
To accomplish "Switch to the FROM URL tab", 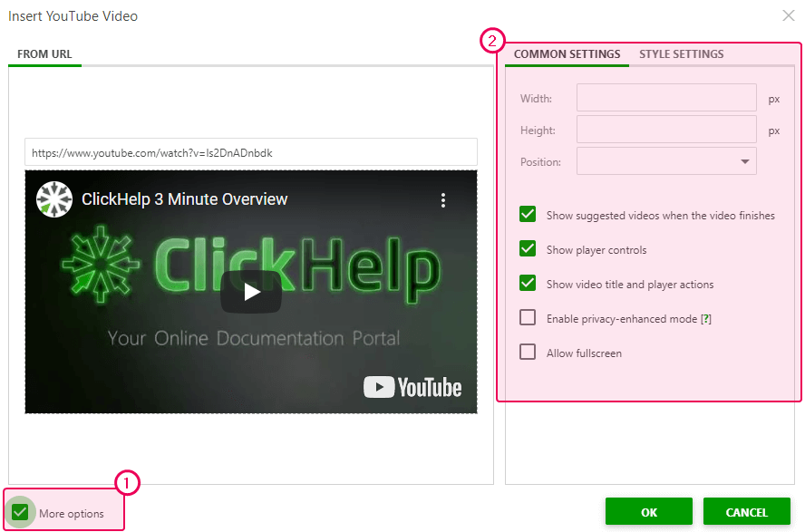I will pos(44,54).
